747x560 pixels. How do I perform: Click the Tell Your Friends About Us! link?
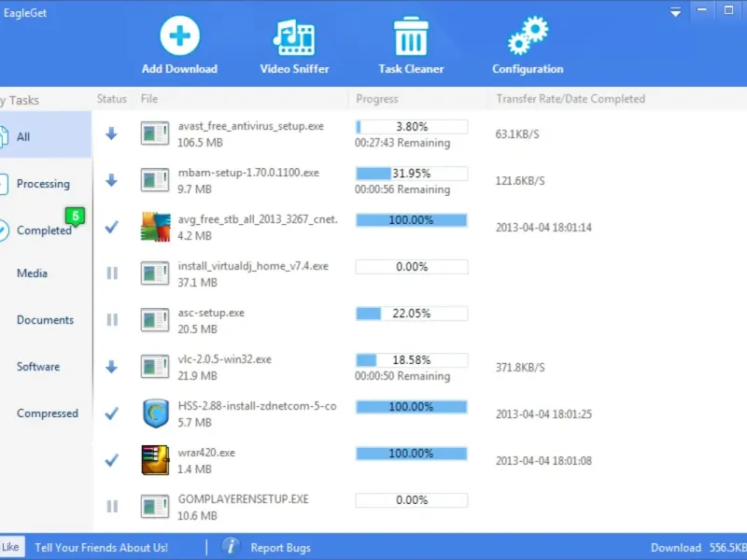tap(101, 548)
